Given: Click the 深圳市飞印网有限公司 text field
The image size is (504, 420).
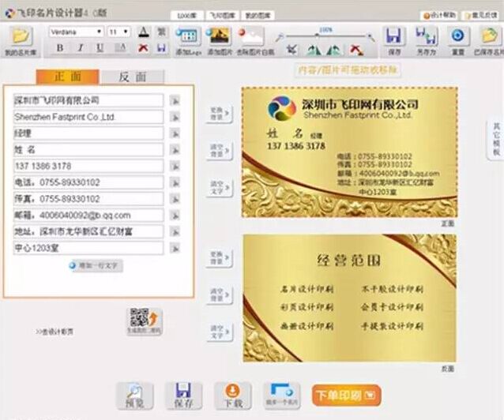Looking at the screenshot, I should 88,100.
